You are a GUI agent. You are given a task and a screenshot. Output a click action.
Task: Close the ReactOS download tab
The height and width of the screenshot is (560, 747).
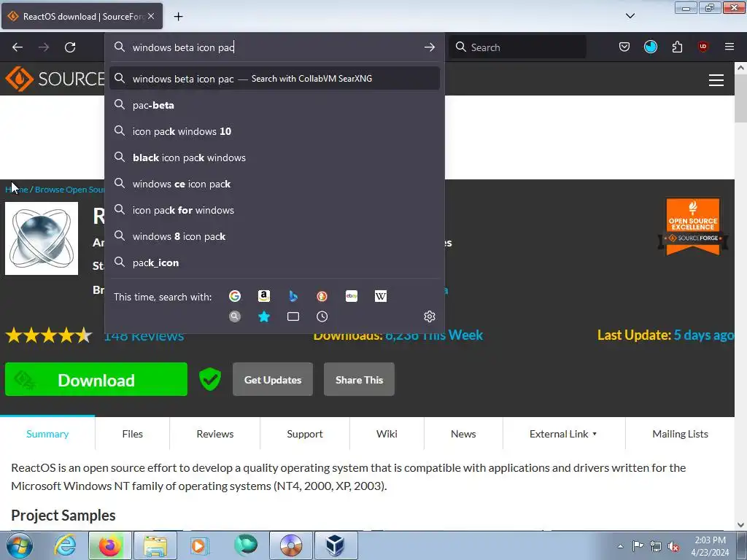pyautogui.click(x=151, y=16)
